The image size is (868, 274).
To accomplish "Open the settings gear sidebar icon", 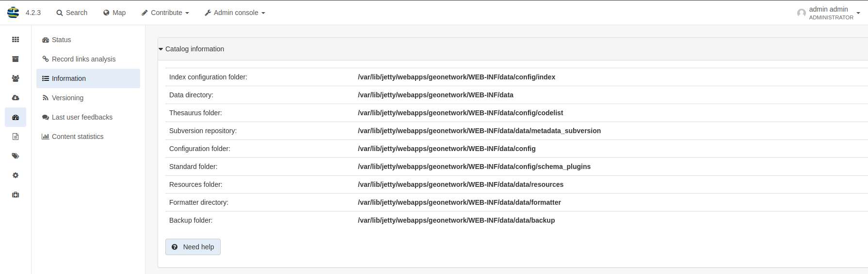I will [x=16, y=175].
